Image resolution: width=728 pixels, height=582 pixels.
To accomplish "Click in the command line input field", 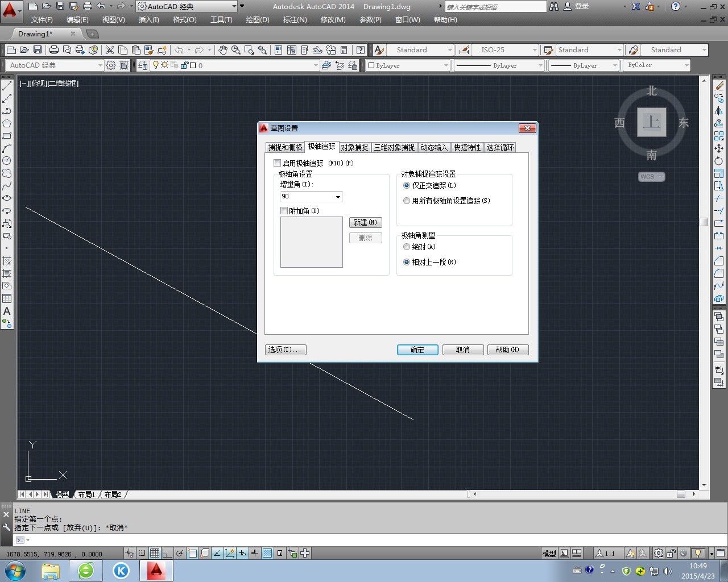I will (375, 540).
